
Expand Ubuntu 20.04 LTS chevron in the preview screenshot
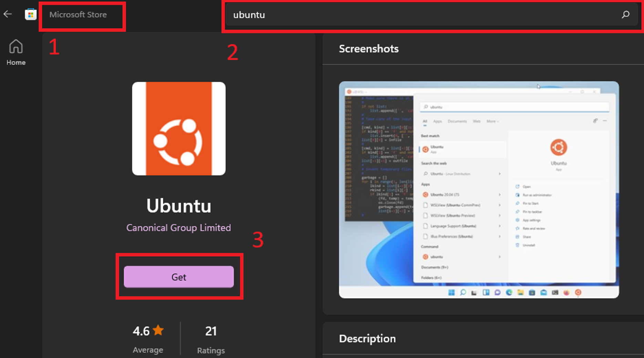tap(499, 195)
